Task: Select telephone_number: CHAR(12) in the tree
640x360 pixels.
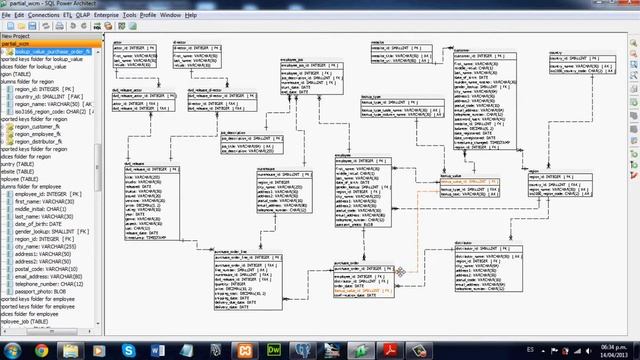Action: pos(49,284)
